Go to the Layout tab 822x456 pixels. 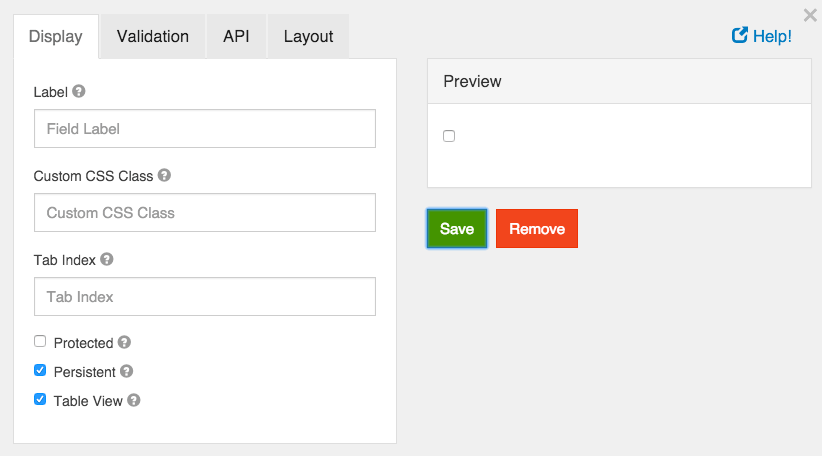tap(308, 36)
